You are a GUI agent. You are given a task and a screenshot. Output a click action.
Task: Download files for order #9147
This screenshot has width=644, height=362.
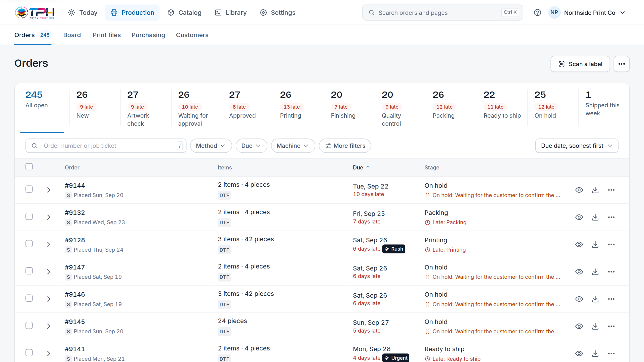click(595, 272)
